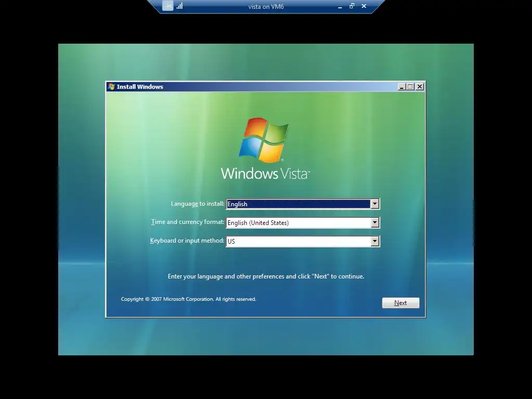
Task: Open the 'Keyboard or input method' dropdown arrow
Action: click(375, 241)
